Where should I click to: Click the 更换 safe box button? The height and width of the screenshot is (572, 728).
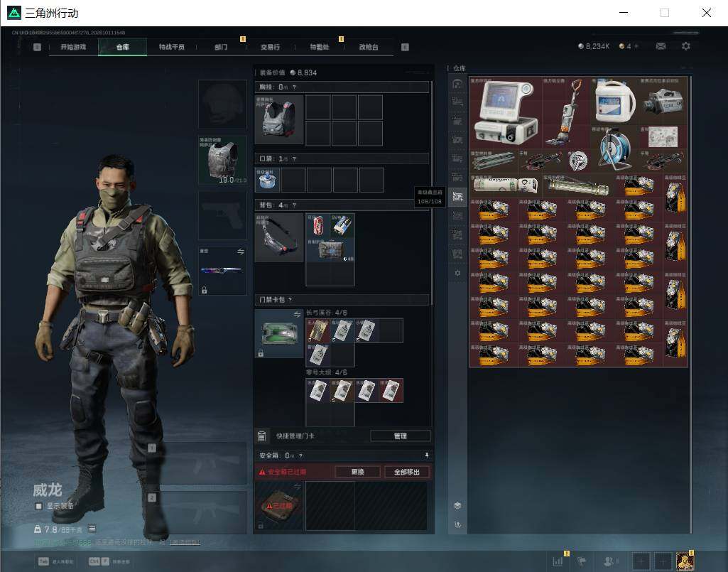point(357,472)
